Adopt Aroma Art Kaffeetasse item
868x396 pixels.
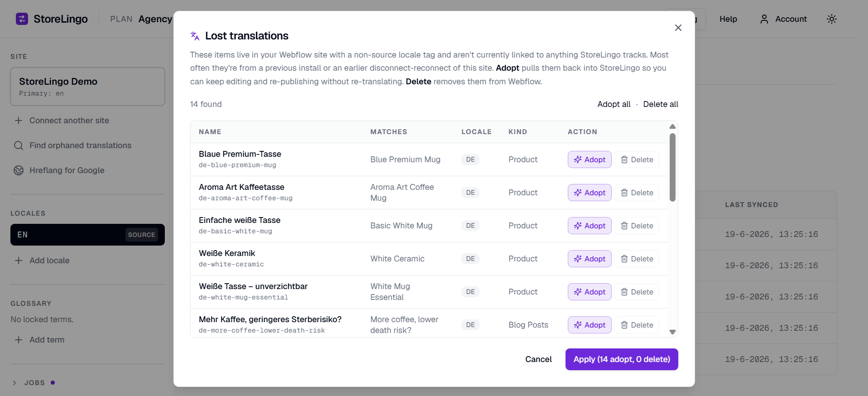point(590,193)
